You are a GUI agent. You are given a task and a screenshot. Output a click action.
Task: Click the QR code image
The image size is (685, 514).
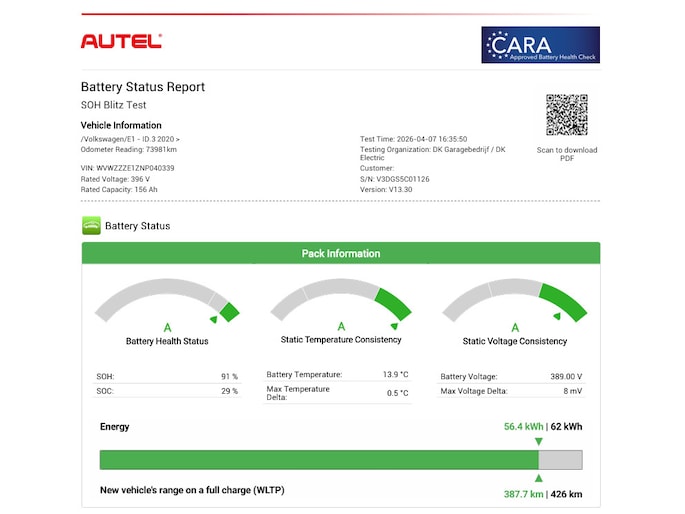(566, 115)
